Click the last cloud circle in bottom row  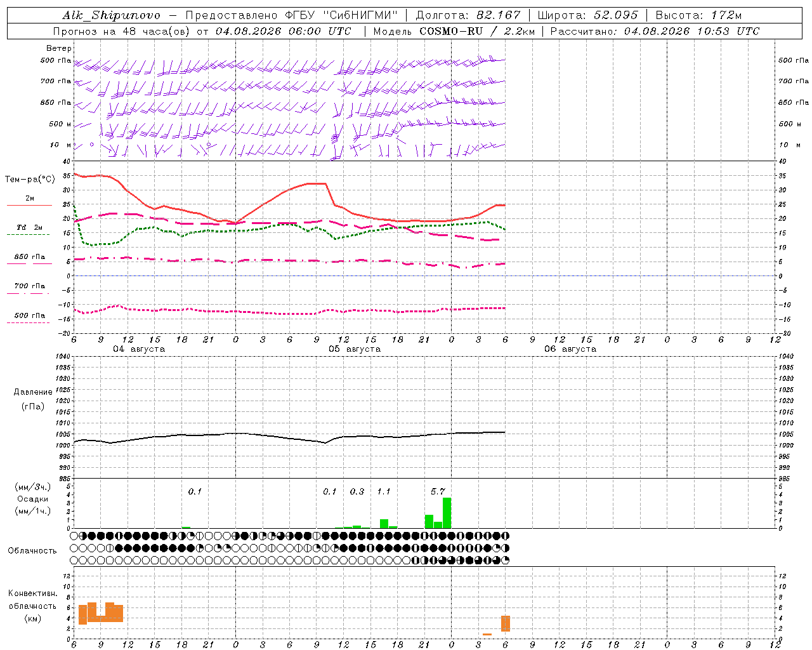[506, 560]
